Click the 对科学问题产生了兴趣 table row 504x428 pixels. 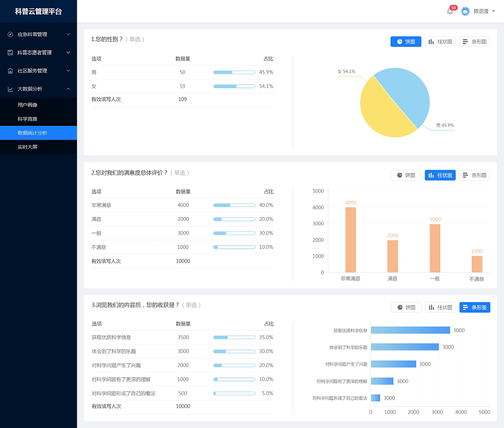click(183, 365)
